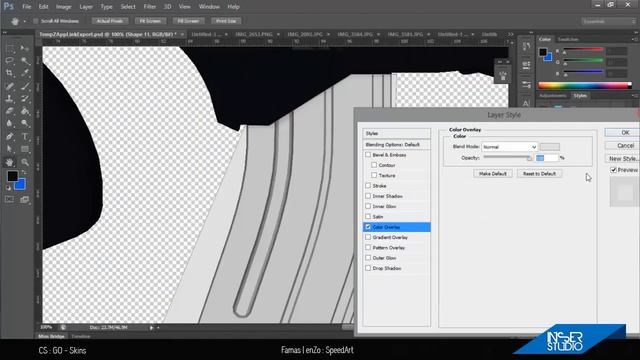
Task: Select the Healing Brush tool
Action: [x=9, y=86]
